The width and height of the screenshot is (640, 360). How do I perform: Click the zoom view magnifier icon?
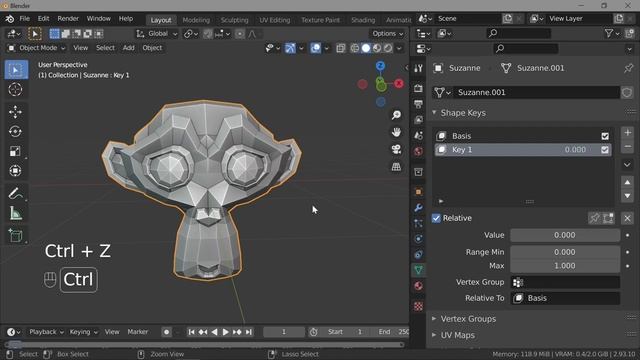(396, 115)
